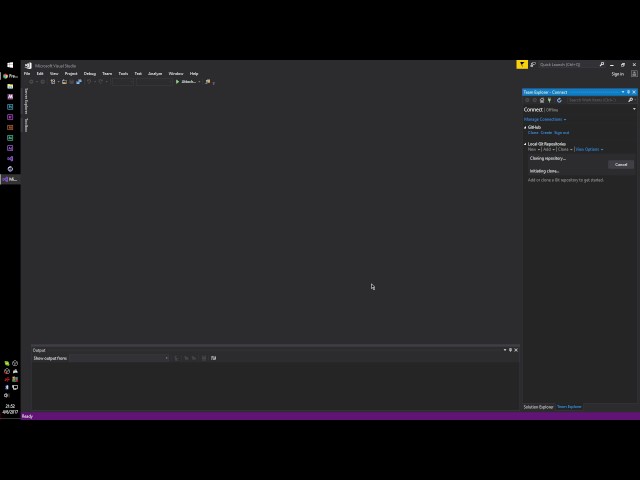The height and width of the screenshot is (480, 640).
Task: Click the Visual Studio taskbar item
Action: tap(10, 179)
